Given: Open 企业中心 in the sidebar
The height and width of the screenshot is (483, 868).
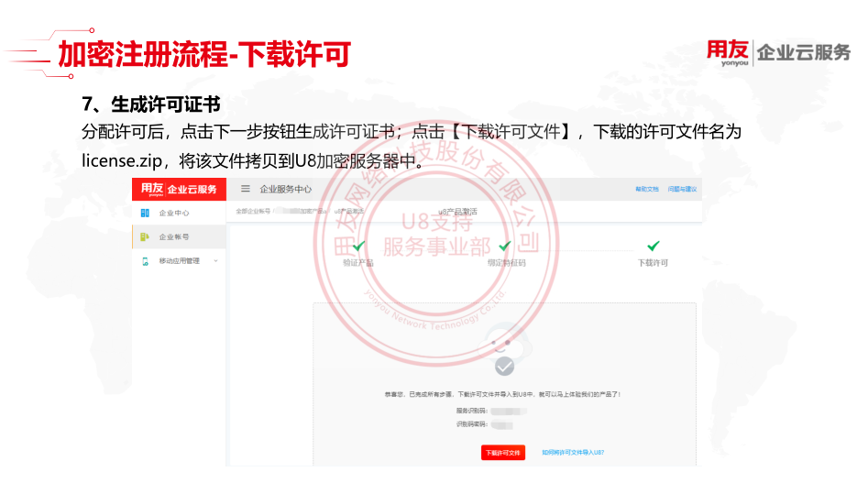Looking at the screenshot, I should pos(174,213).
